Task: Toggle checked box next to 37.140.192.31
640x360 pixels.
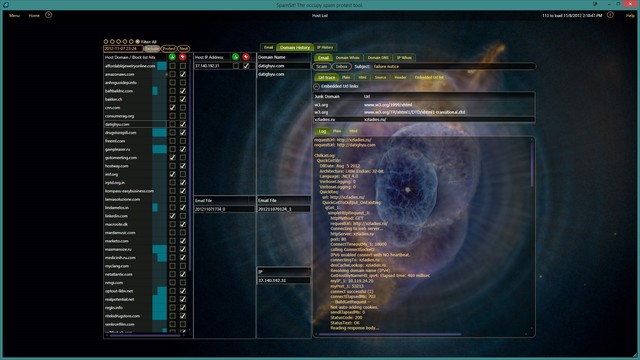Action: (x=246, y=66)
